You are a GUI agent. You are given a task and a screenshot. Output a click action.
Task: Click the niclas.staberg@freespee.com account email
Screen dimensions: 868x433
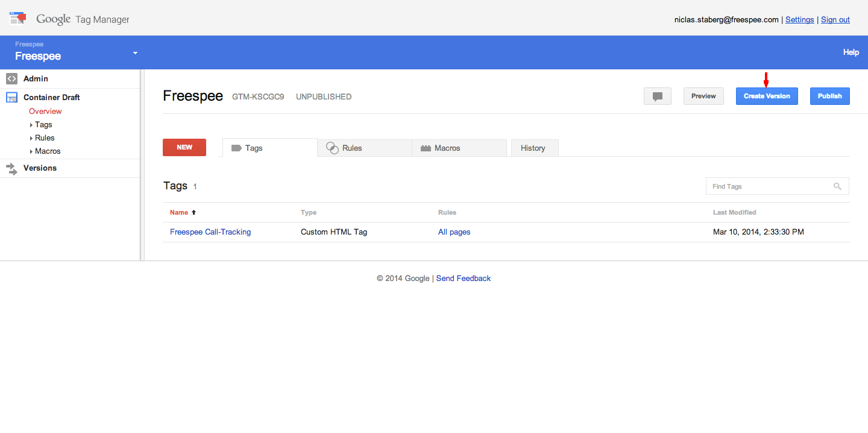726,20
